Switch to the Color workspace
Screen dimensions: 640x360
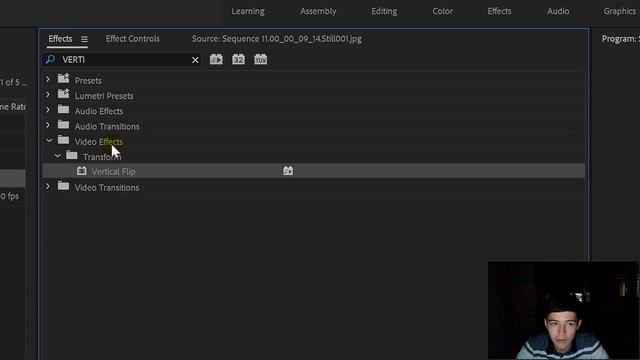click(x=442, y=11)
